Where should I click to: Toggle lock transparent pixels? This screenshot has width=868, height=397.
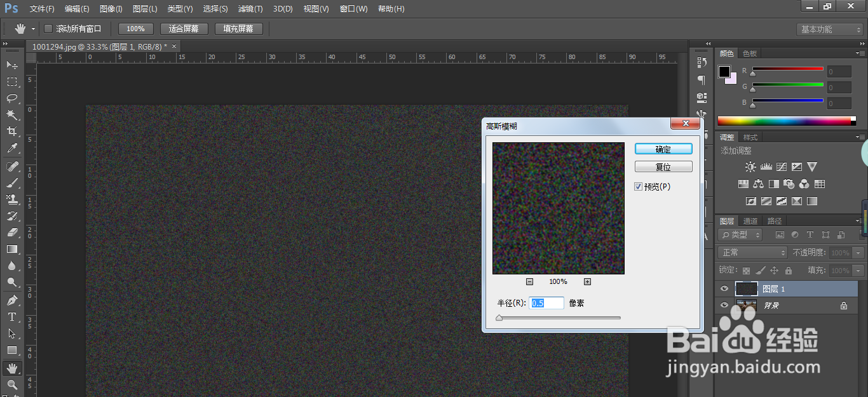click(x=747, y=271)
